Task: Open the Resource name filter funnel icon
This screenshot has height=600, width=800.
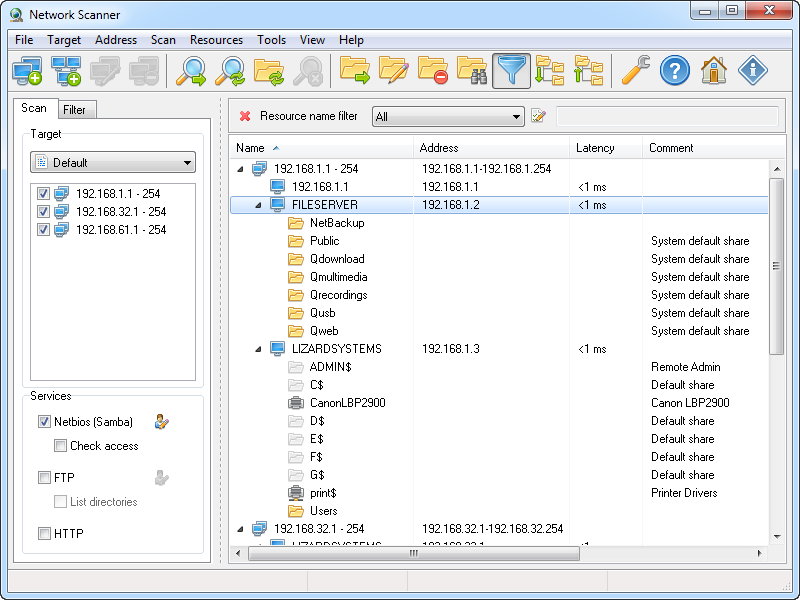Action: pyautogui.click(x=511, y=71)
